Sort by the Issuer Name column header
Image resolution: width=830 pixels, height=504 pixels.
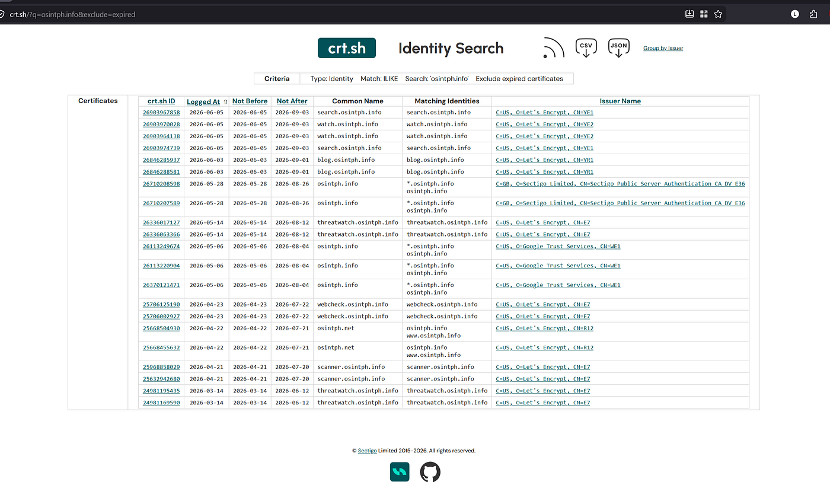[620, 101]
